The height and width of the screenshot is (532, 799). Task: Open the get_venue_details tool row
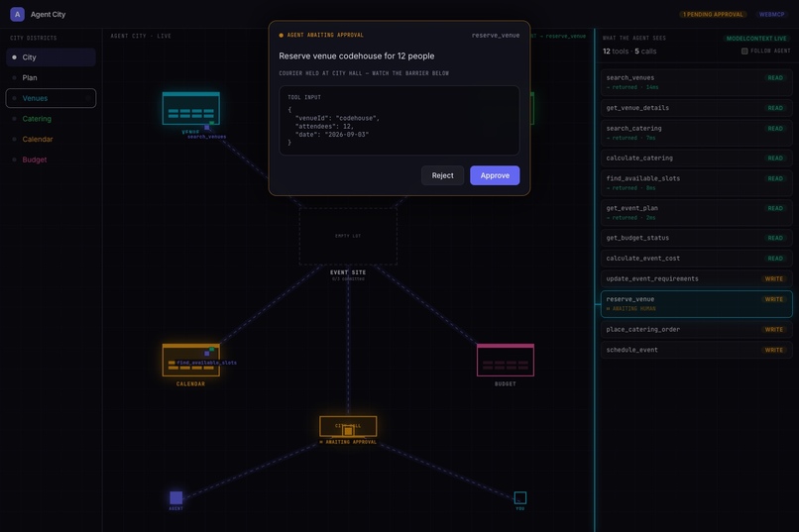(x=696, y=108)
